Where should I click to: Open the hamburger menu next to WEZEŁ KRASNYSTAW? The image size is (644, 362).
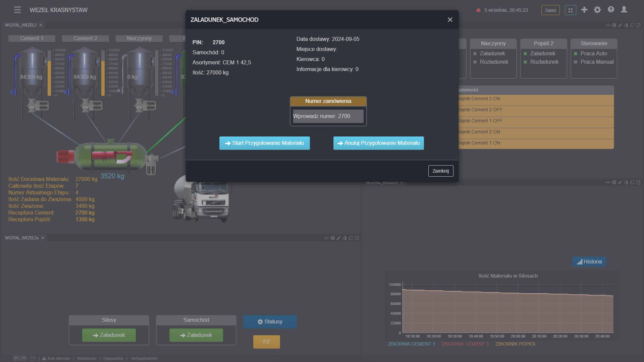[x=17, y=10]
